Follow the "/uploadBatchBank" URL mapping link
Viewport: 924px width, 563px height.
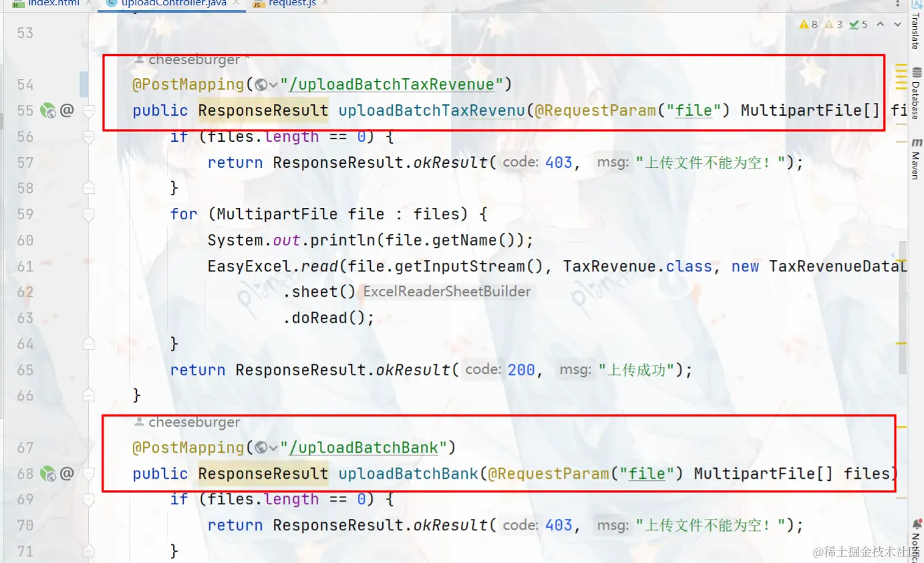click(x=363, y=448)
